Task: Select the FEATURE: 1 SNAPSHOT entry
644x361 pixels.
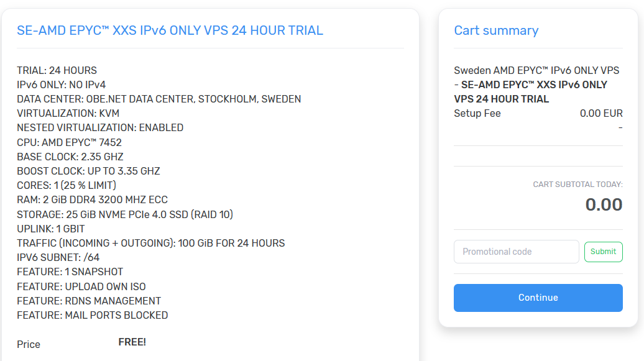Action: click(70, 272)
